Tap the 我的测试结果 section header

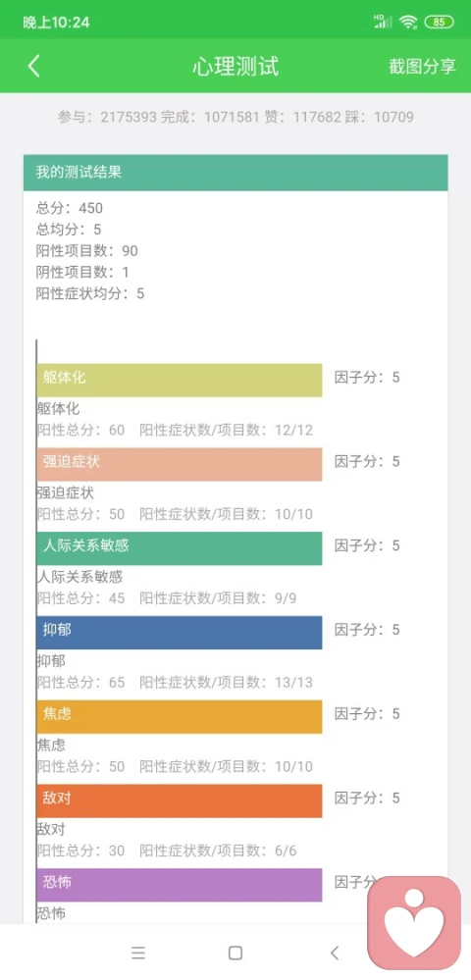point(235,173)
